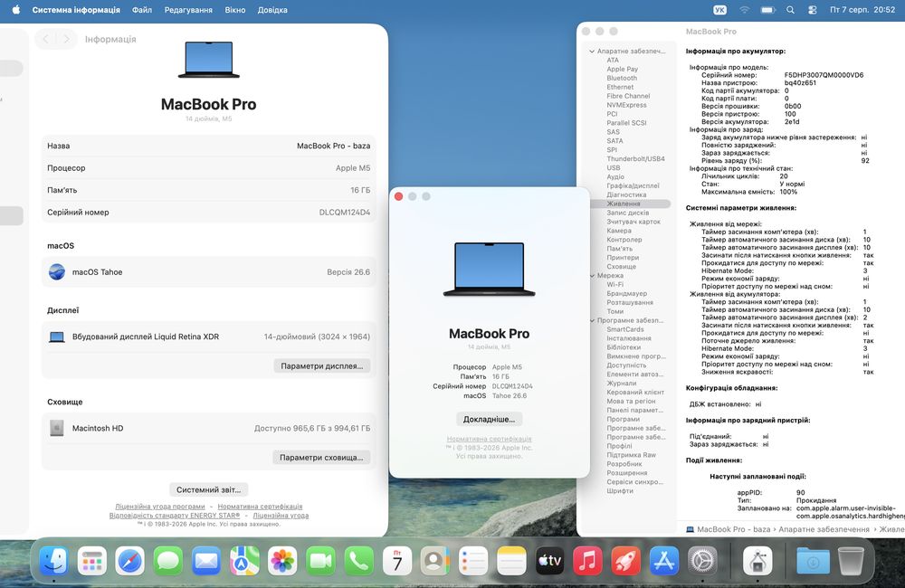
Task: Click the computer name MacBook Pro - baza
Action: coord(333,146)
